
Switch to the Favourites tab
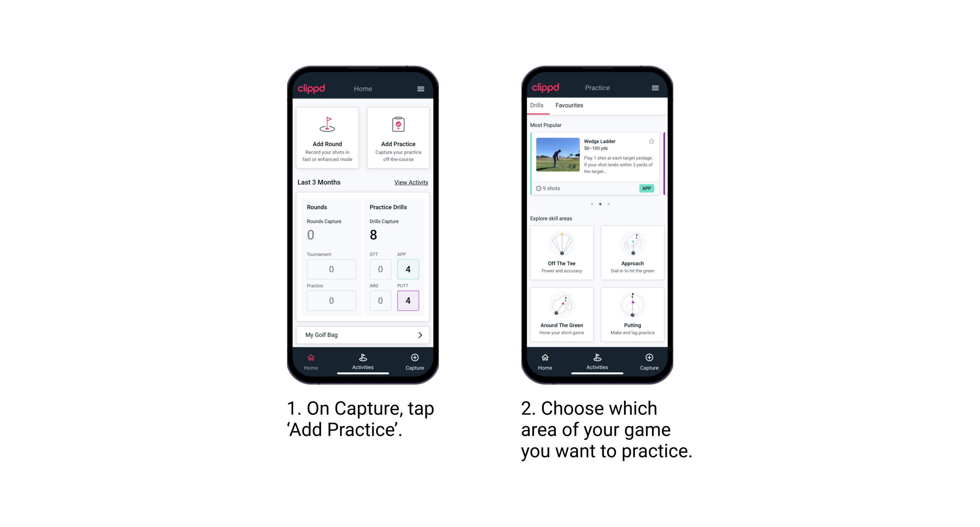569,105
